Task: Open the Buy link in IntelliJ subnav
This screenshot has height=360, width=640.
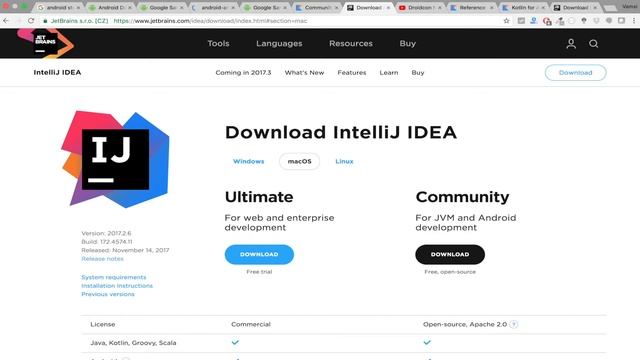Action: click(x=418, y=73)
